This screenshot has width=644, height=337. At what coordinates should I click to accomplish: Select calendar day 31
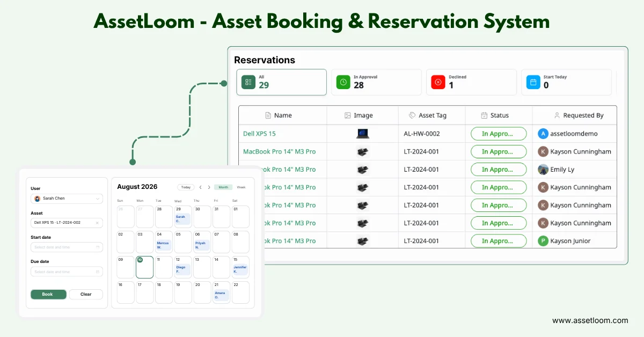click(221, 217)
